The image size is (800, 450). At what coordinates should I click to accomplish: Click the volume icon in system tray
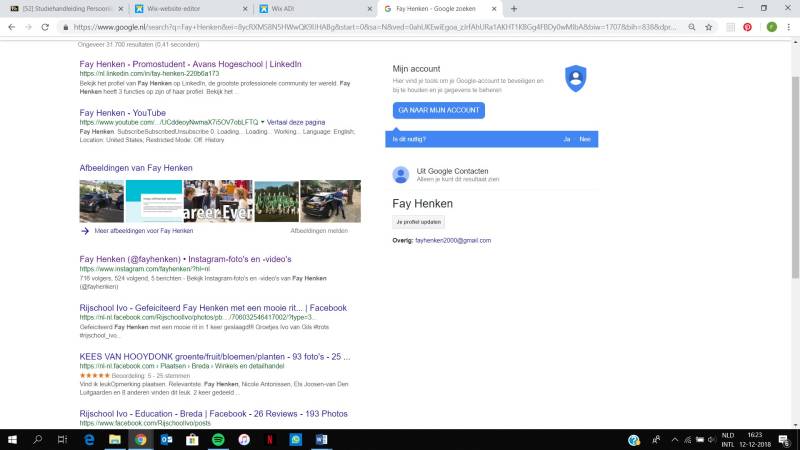pyautogui.click(x=711, y=440)
